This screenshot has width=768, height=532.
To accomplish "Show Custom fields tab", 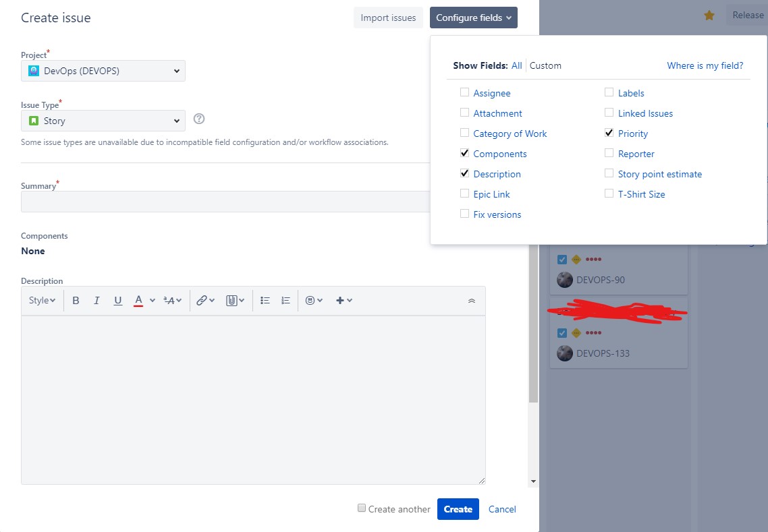I will pos(545,65).
